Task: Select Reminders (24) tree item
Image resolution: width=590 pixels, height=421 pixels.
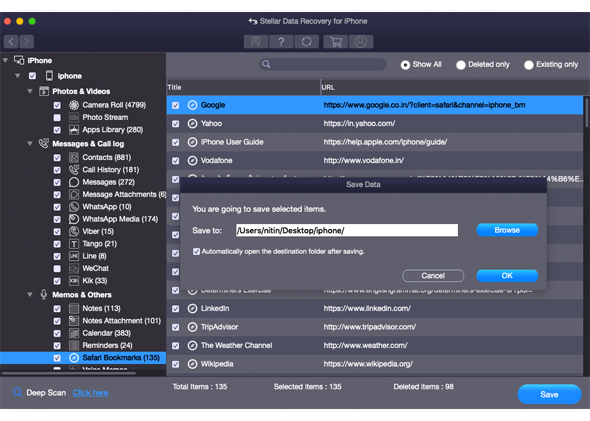Action: [107, 345]
